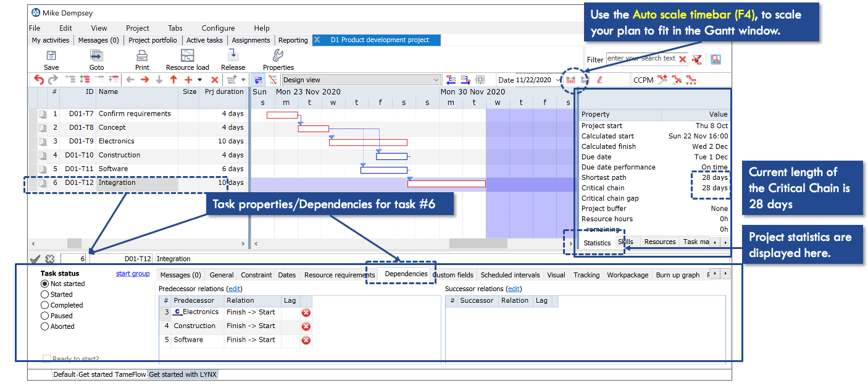Open the Configure menu
This screenshot has height=388, width=868.
(218, 28)
